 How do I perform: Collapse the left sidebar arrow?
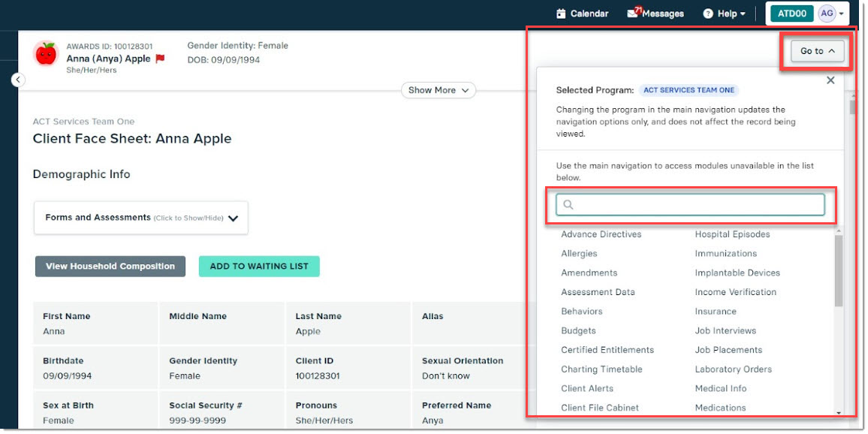coord(18,80)
